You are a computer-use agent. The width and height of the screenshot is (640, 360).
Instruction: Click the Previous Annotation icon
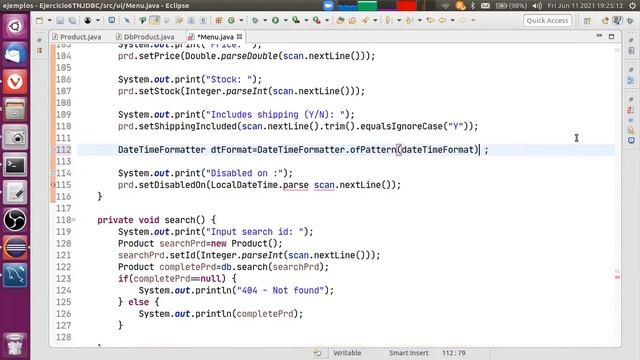[x=409, y=20]
